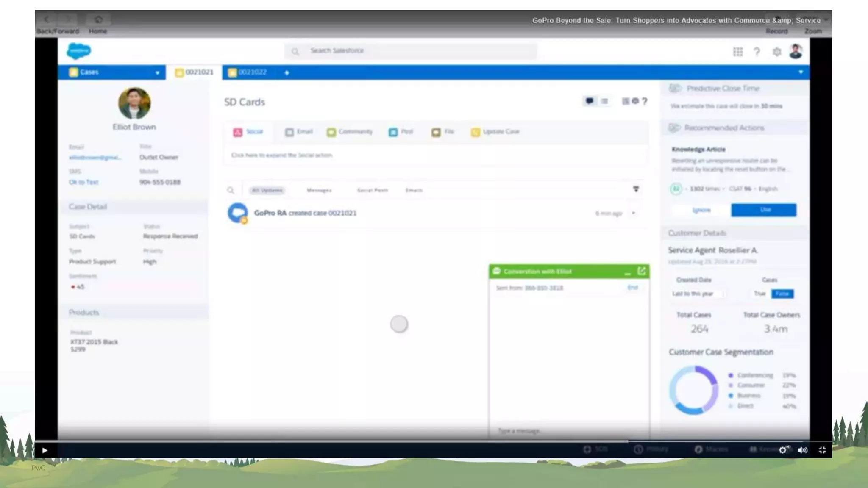Switch to feed view chat bubble toggle
The height and width of the screenshot is (488, 868).
click(x=590, y=101)
